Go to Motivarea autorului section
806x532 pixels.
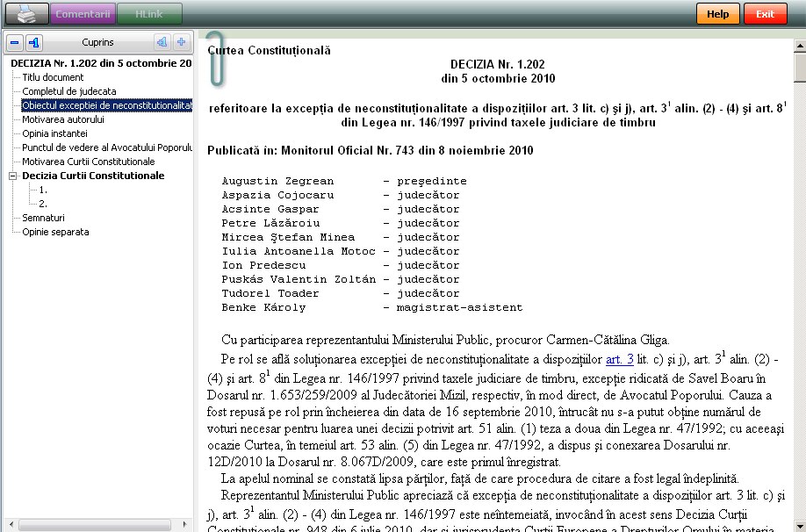click(62, 119)
